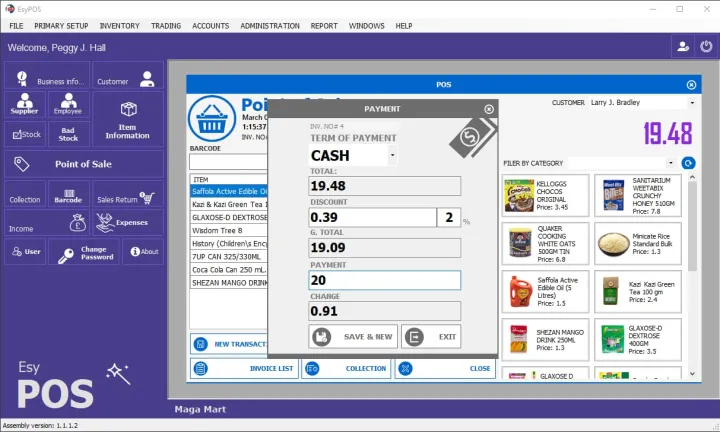Screen dimensions: 720x432
Task: Open the HELP menu
Action: tap(404, 26)
